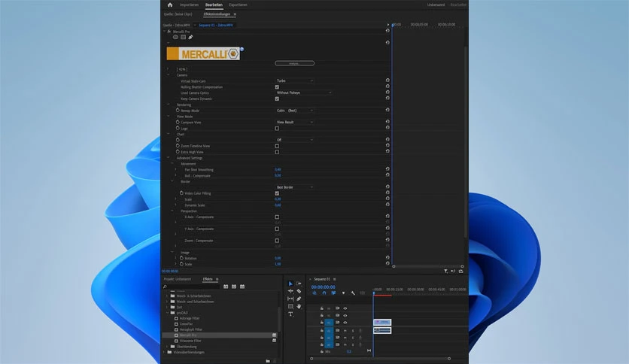Open the Exportieren tab
The width and height of the screenshot is (629, 364).
[238, 5]
